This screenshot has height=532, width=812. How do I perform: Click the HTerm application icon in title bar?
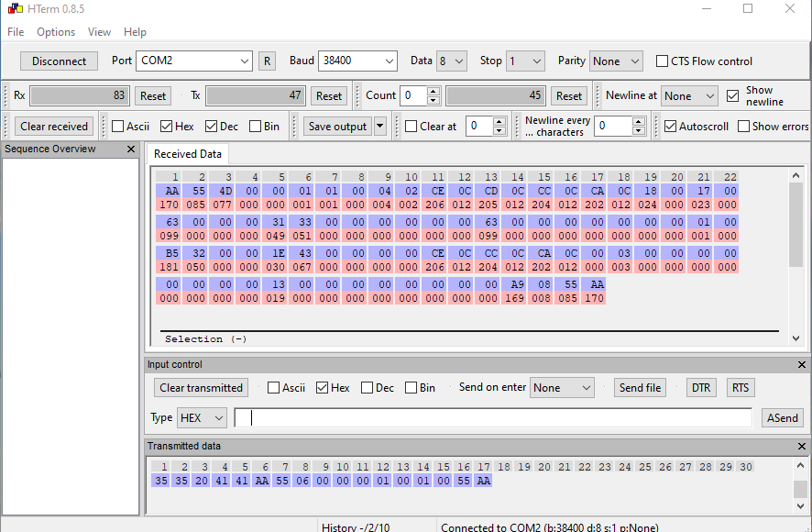tap(15, 8)
